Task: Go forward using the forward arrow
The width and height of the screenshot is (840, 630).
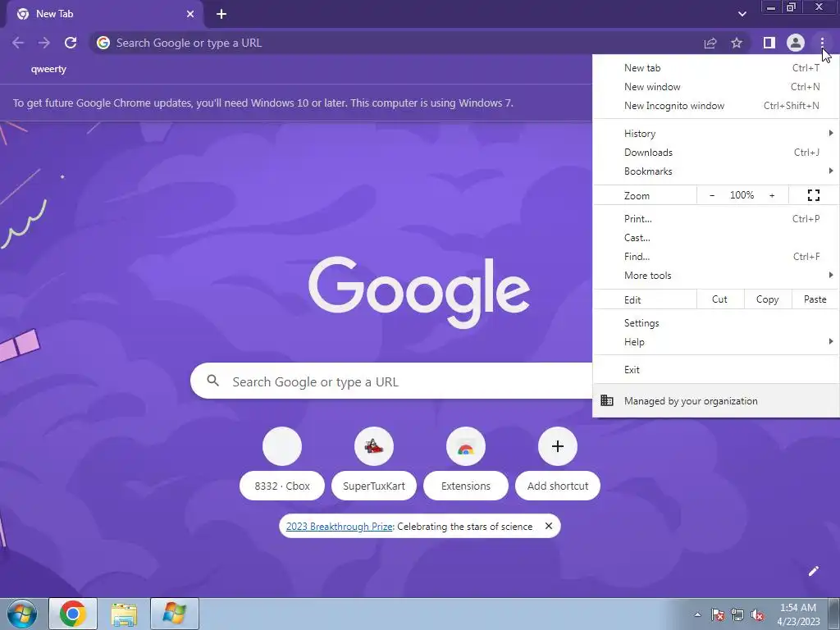Action: point(44,43)
